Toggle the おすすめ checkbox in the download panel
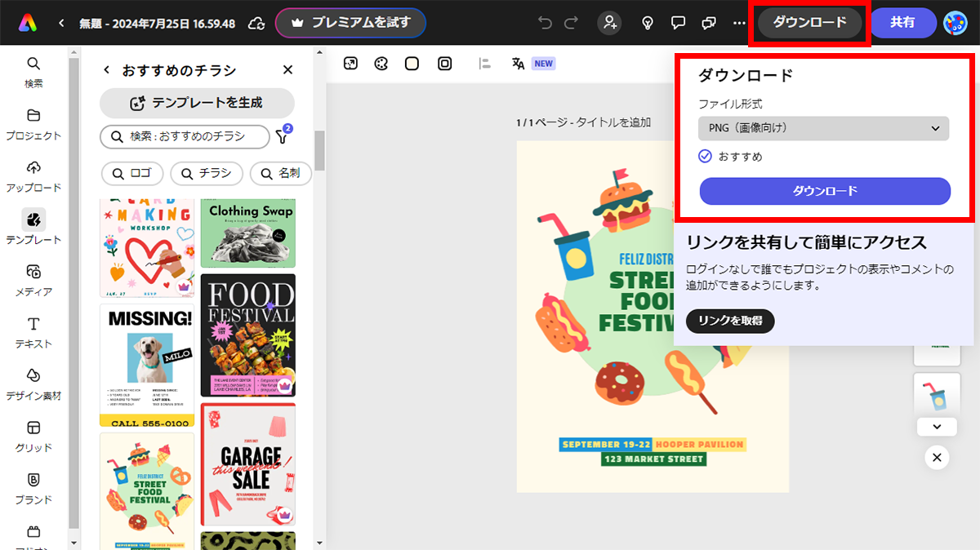The width and height of the screenshot is (980, 550). (705, 156)
